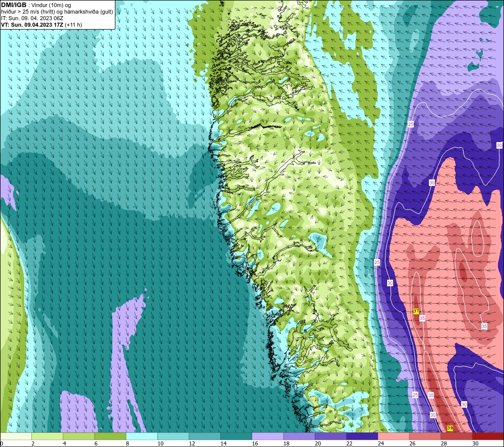504x447 pixels.
Task: Click the legend scale number 6
Action: coord(96,443)
